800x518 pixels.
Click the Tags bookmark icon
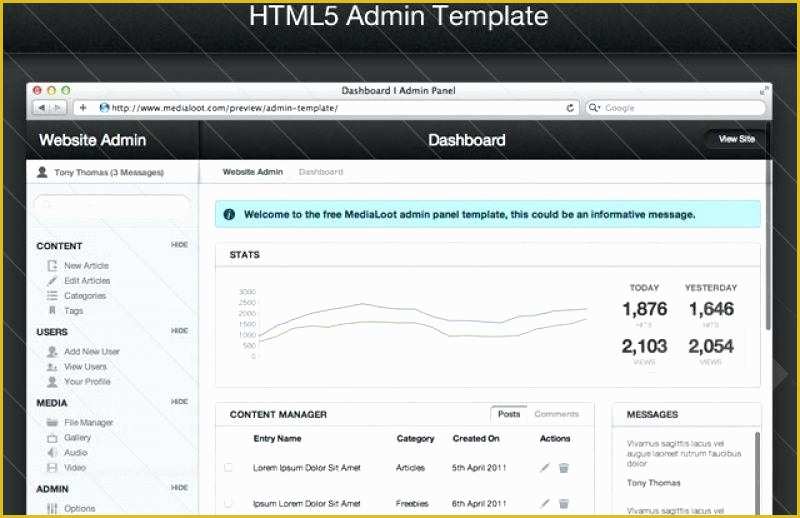tap(52, 310)
